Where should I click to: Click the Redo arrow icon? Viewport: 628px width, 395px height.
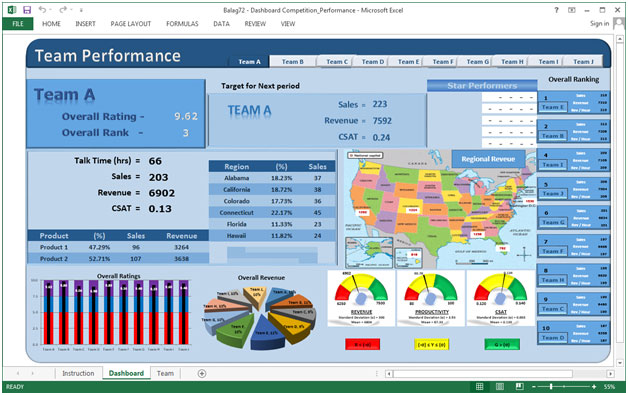pos(63,10)
